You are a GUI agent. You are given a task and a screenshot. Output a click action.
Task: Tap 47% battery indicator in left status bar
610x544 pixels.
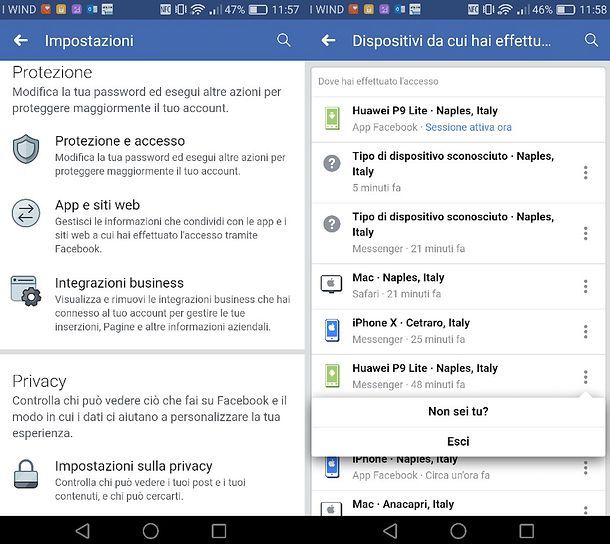pyautogui.click(x=246, y=9)
